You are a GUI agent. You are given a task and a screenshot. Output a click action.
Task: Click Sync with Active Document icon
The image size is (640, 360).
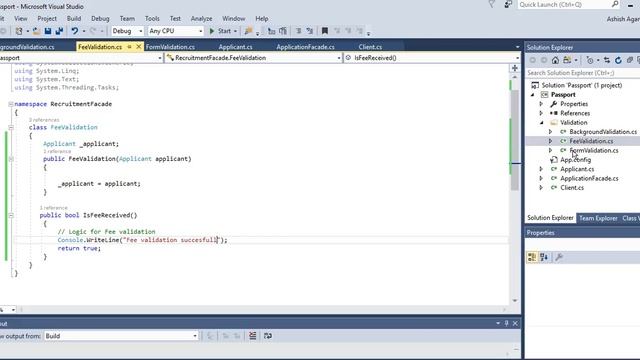pyautogui.click(x=607, y=60)
